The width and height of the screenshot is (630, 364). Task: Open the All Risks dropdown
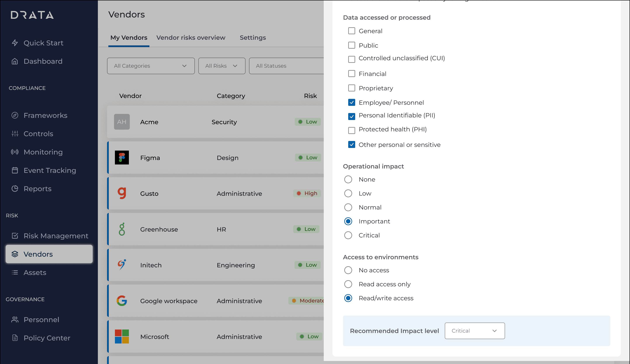222,66
